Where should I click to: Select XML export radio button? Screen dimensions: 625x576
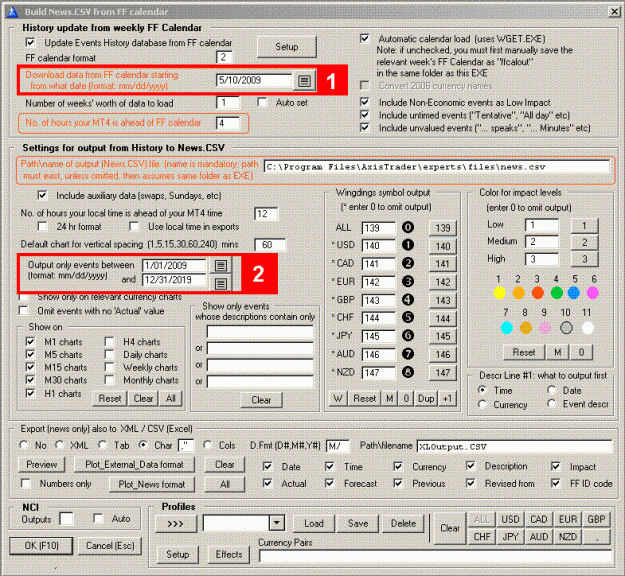[59, 445]
